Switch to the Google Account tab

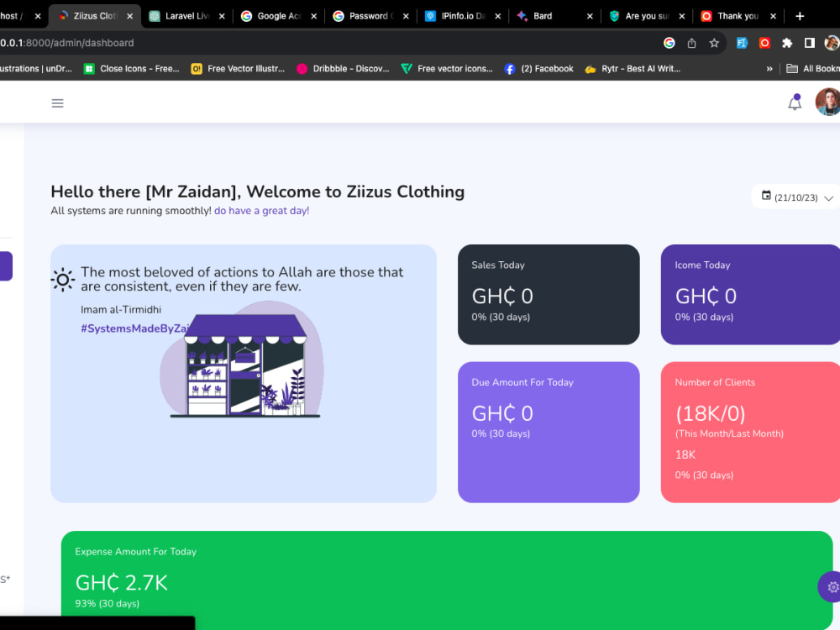pos(279,16)
